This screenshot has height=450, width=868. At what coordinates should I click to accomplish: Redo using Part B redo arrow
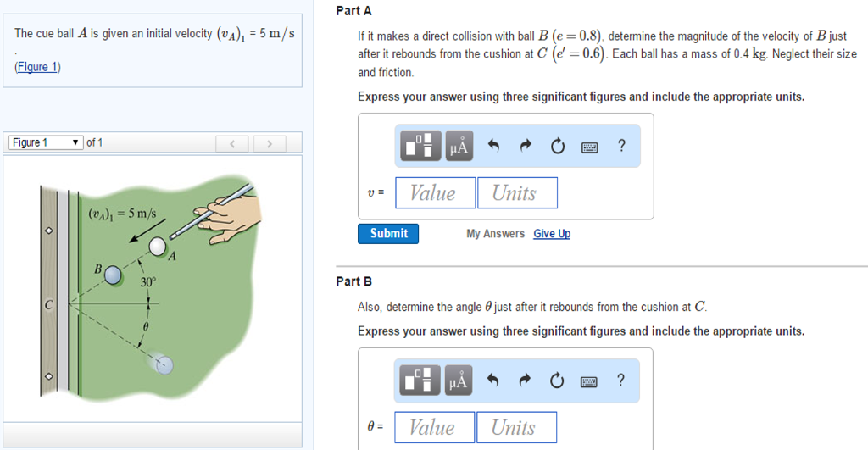click(525, 381)
